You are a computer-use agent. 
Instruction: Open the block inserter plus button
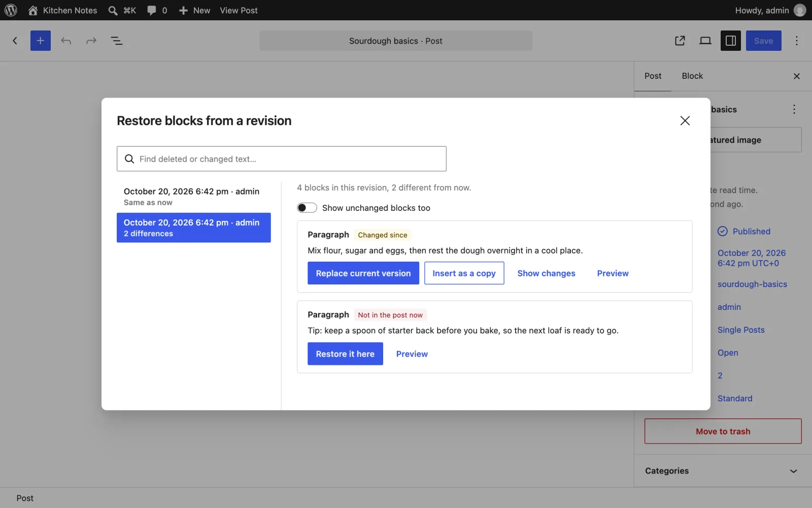click(41, 41)
